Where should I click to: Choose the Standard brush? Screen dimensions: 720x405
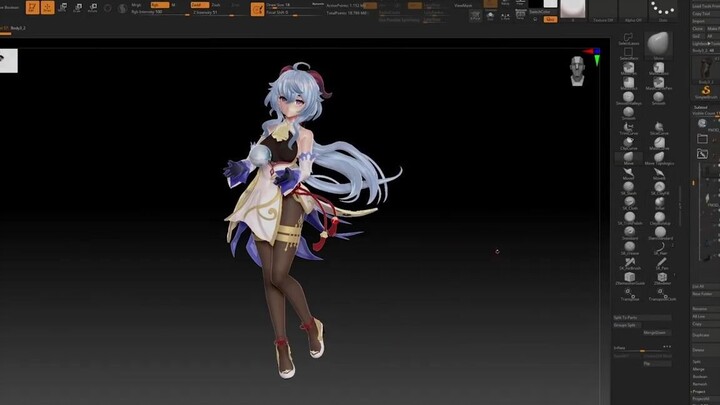630,233
